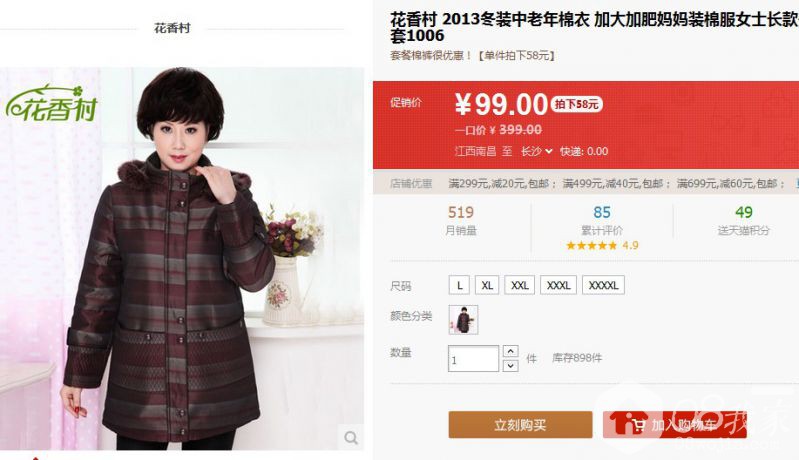Screen dimensions: 799x460
Task: Select size XL
Action: pos(487,285)
